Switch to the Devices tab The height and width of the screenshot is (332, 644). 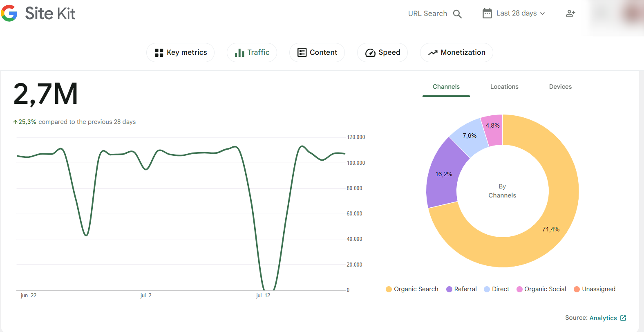560,87
